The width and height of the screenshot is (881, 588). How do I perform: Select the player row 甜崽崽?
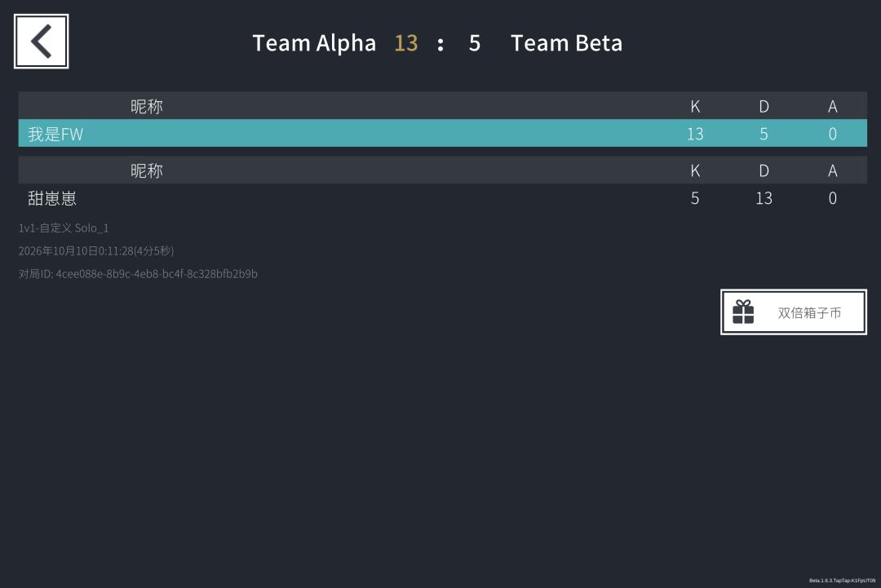(x=442, y=197)
